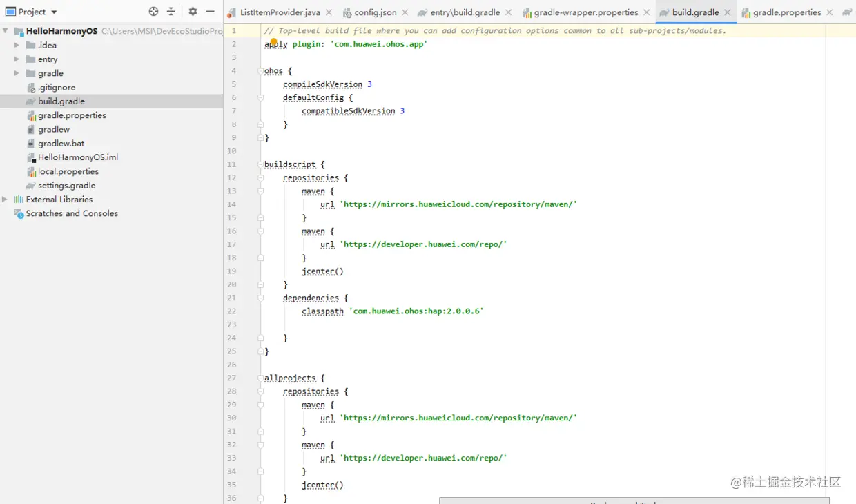
Task: Click the .idea folder icon
Action: coord(30,45)
